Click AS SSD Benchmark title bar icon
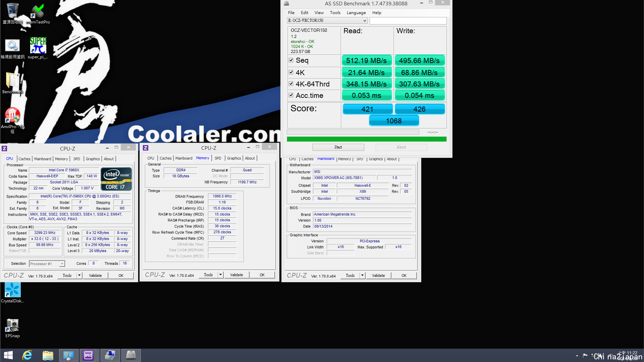Screen dimensions: 644x362 [286, 3]
